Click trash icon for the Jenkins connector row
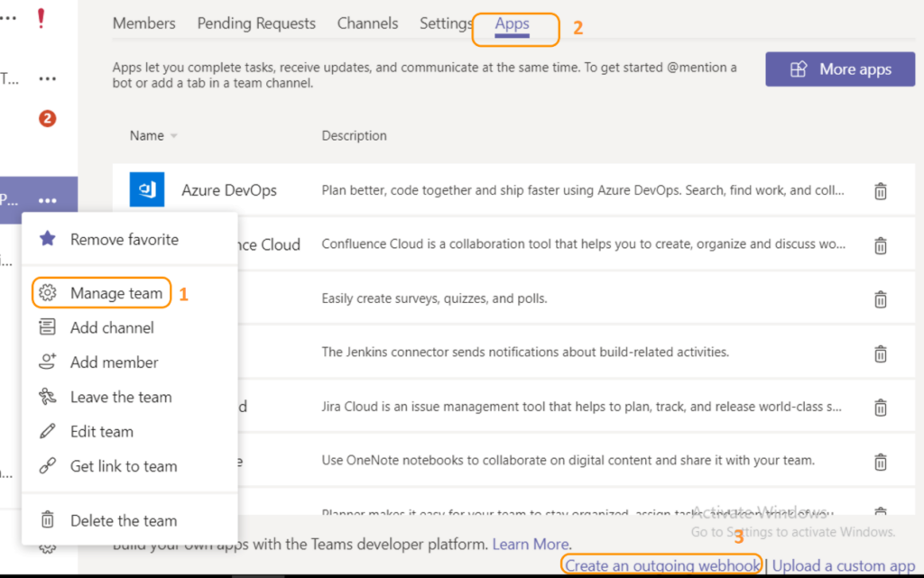Screen dimensions: 924x578 [881, 353]
